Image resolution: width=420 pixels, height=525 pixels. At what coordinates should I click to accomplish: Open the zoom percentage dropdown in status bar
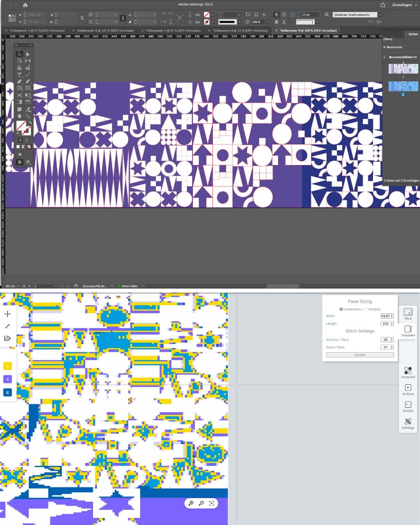[x=18, y=286]
